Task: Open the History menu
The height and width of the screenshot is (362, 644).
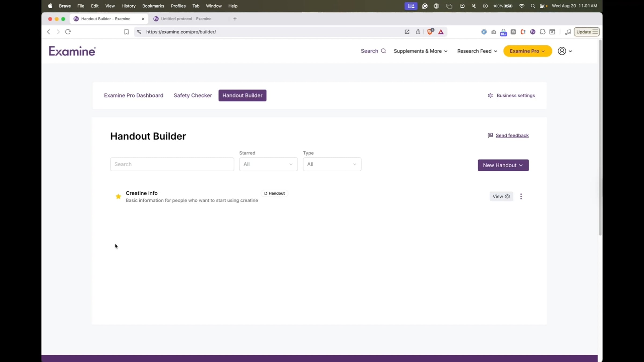Action: pos(128,6)
